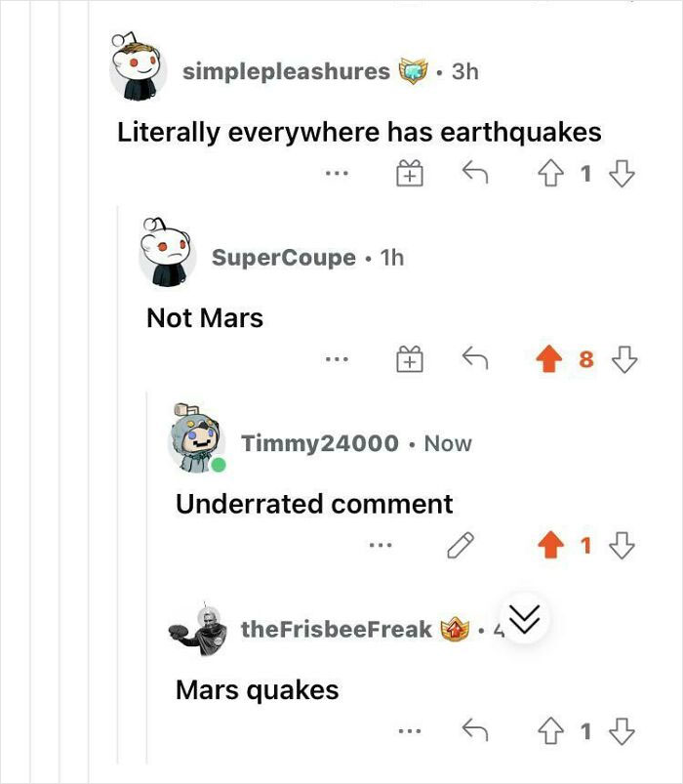
Task: Upvote simplepleashures' earthquakes comment
Action: point(552,175)
